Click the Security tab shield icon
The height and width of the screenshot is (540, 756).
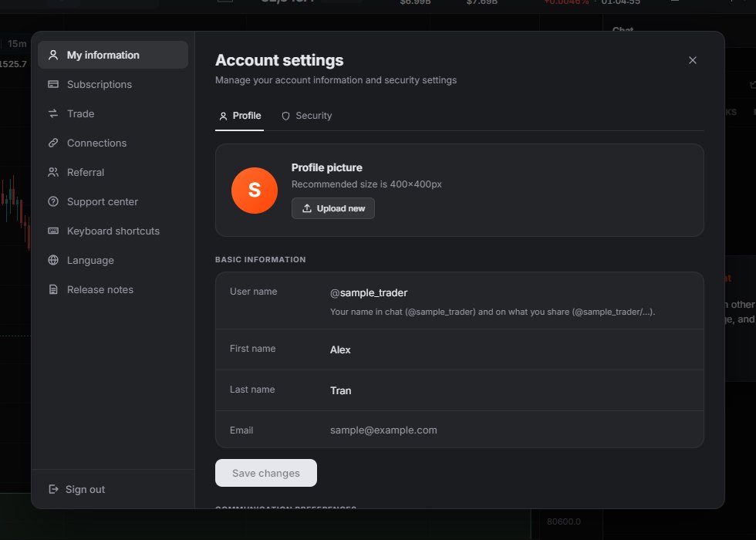point(286,116)
